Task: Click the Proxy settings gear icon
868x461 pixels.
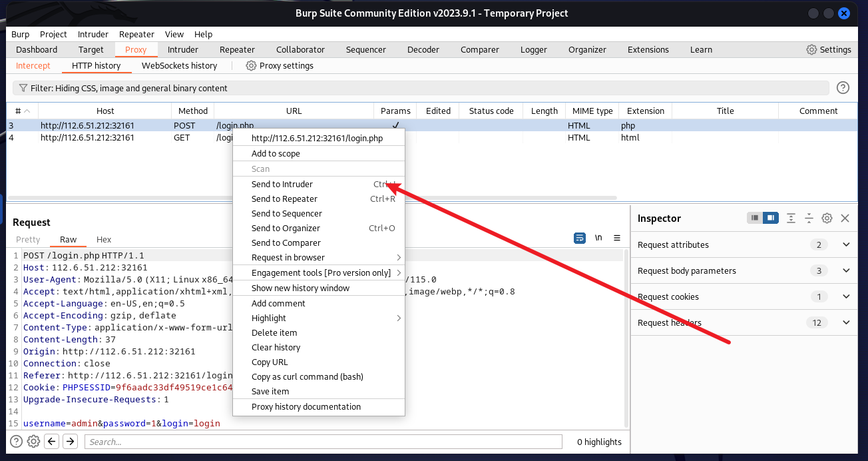Action: [251, 65]
